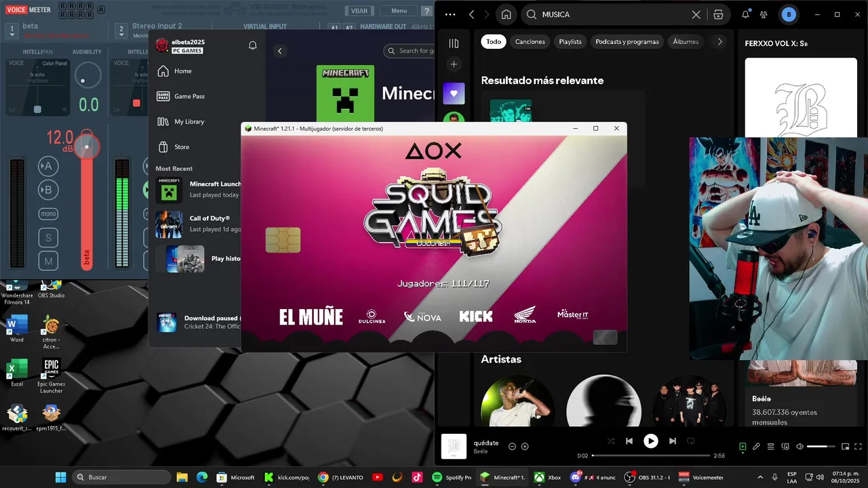Open Spotify three-dots menu

click(450, 14)
